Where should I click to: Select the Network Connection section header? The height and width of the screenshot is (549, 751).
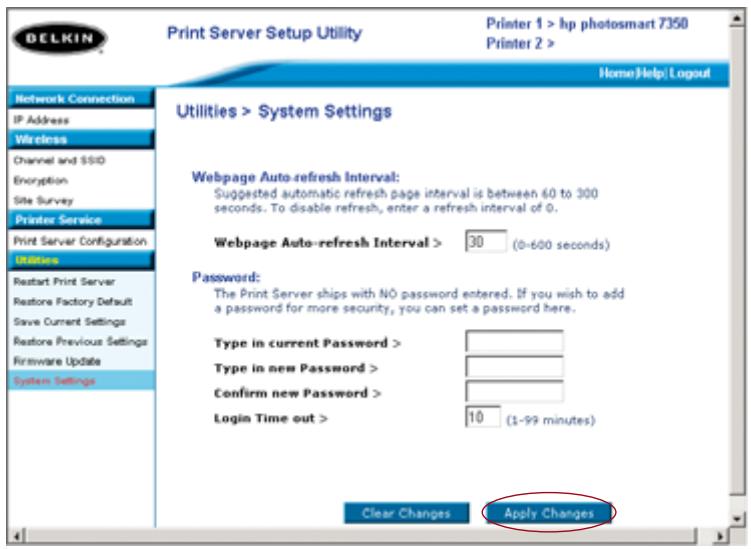[81, 99]
